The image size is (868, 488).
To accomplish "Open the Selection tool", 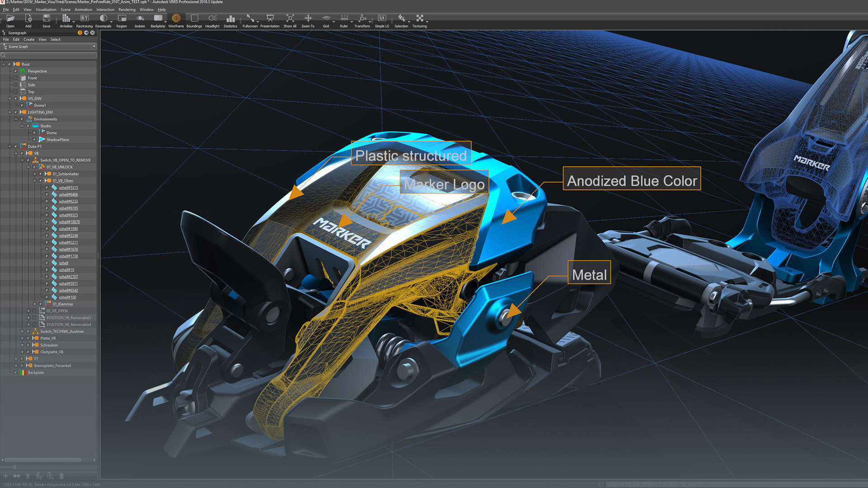I will (401, 21).
